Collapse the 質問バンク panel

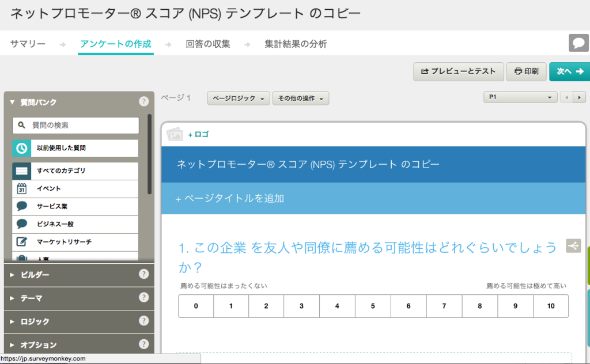[12, 102]
